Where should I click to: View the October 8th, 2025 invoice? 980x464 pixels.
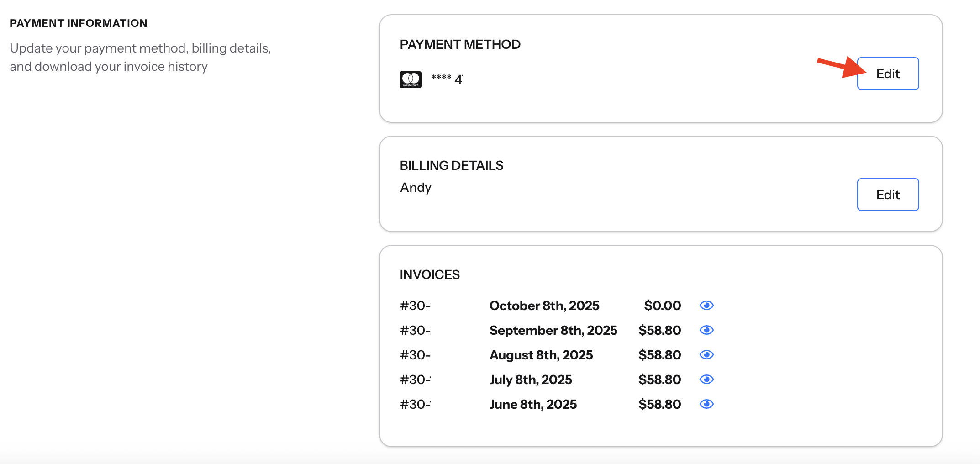click(706, 306)
